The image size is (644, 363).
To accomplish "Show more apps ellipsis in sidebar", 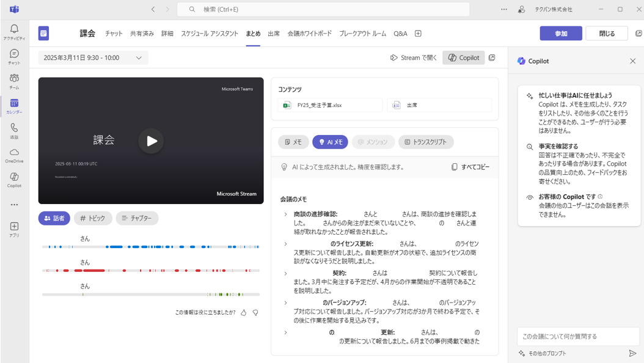I will click(15, 205).
